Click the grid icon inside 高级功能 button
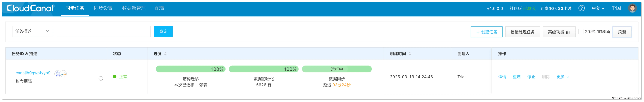Image resolution: width=644 pixels, height=102 pixels. (x=568, y=32)
